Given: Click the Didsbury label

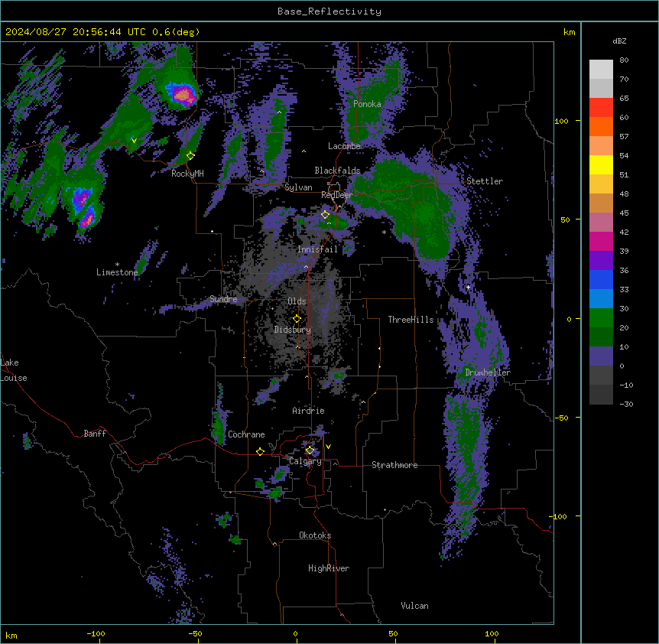Looking at the screenshot, I should coord(293,330).
